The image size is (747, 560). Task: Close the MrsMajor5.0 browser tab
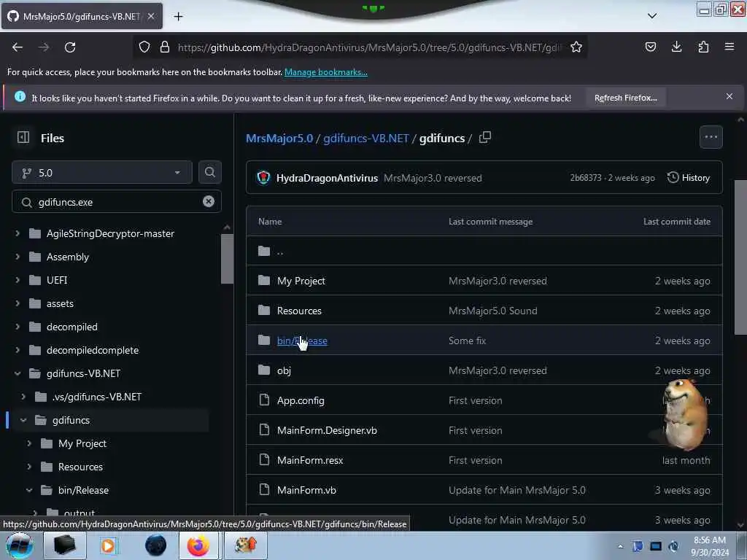point(150,16)
